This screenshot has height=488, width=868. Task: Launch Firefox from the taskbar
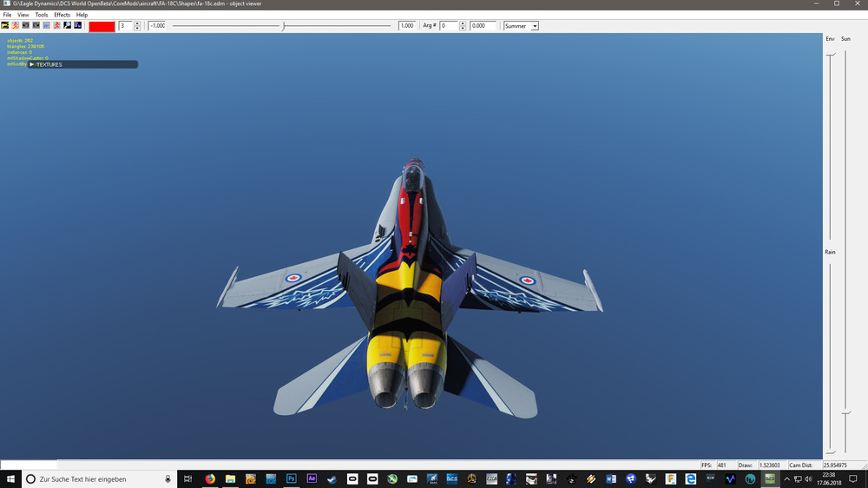[x=210, y=479]
